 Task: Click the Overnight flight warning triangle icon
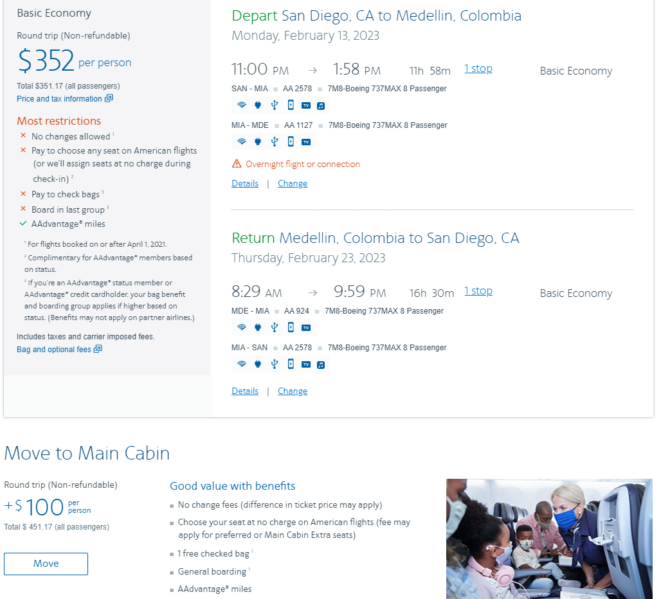pyautogui.click(x=236, y=164)
